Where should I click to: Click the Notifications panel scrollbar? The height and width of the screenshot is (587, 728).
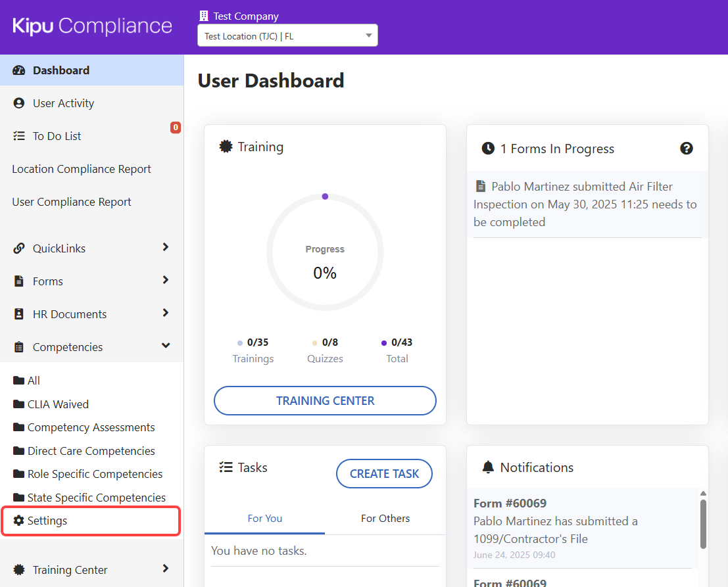point(703,523)
